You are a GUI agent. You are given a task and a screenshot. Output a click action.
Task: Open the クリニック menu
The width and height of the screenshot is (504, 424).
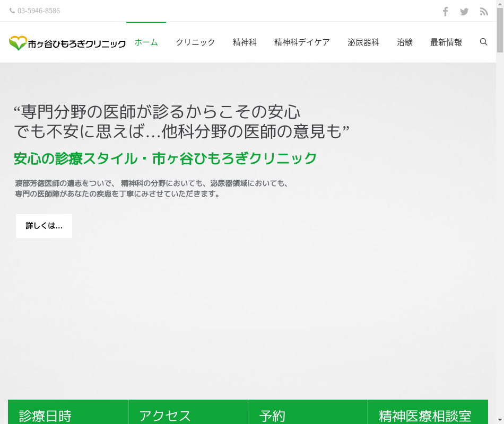[x=195, y=42]
